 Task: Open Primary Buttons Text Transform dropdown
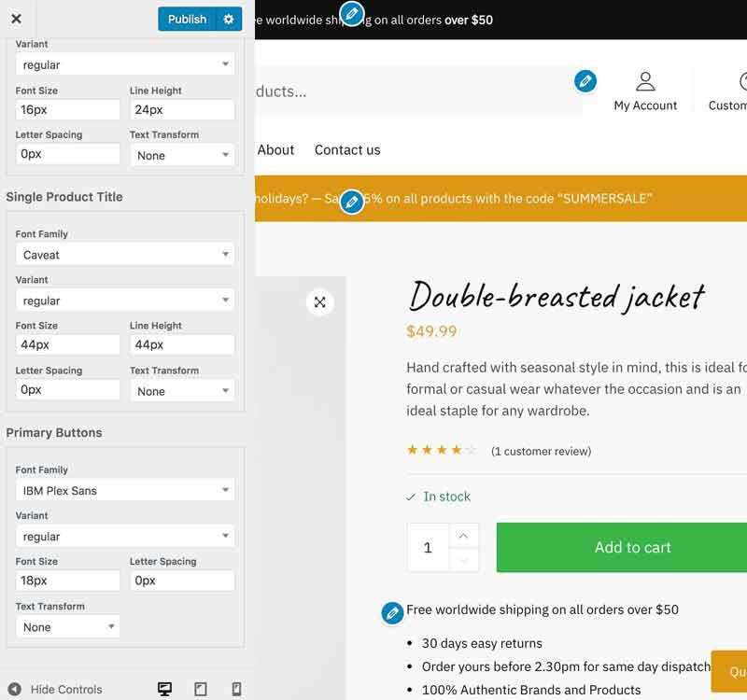click(x=67, y=626)
